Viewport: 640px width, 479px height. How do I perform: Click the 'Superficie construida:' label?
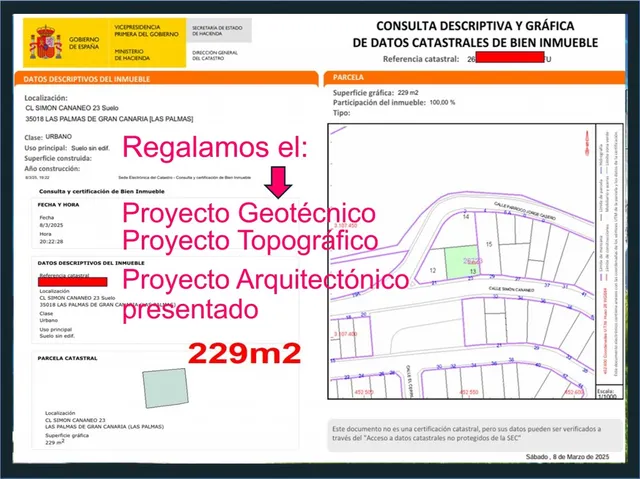point(58,158)
